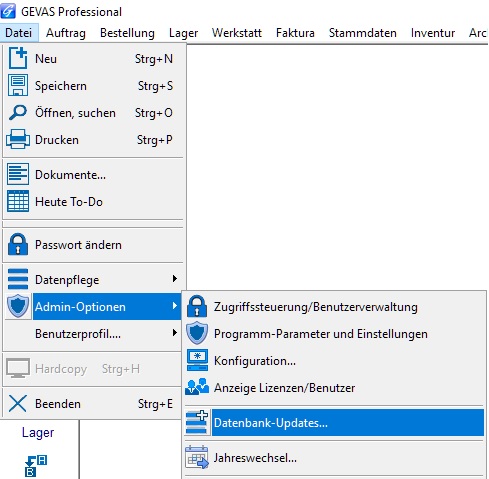Screen dimensions: 489x479
Task: Choose Beenden to exit the program
Action: (93, 404)
